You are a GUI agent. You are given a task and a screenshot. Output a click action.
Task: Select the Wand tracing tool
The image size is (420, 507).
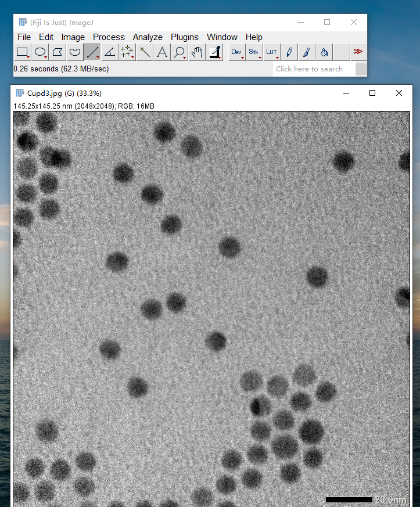[x=145, y=52]
